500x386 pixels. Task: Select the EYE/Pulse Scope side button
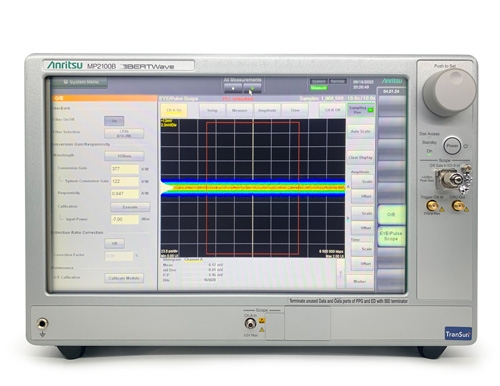coord(391,236)
